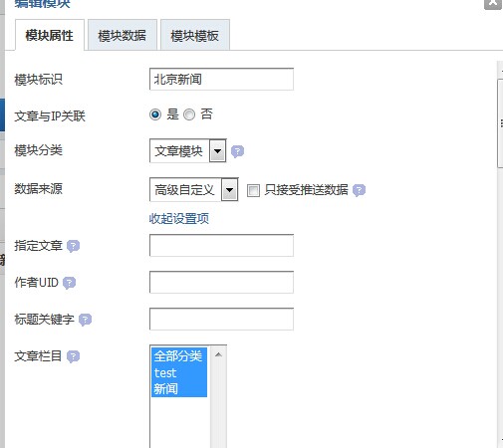Screen dimensions: 503x448
Task: Close the 编辑模块 dialog
Action: [x=493, y=4]
